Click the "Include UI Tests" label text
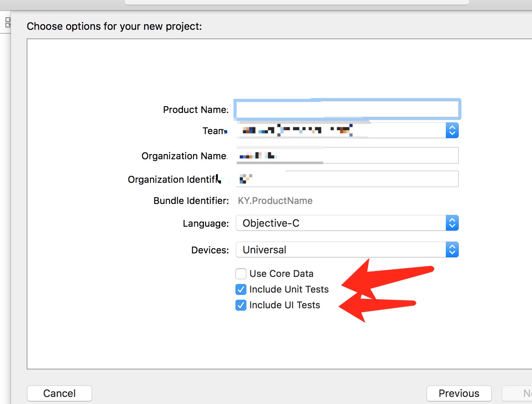The height and width of the screenshot is (404, 532). 284,305
